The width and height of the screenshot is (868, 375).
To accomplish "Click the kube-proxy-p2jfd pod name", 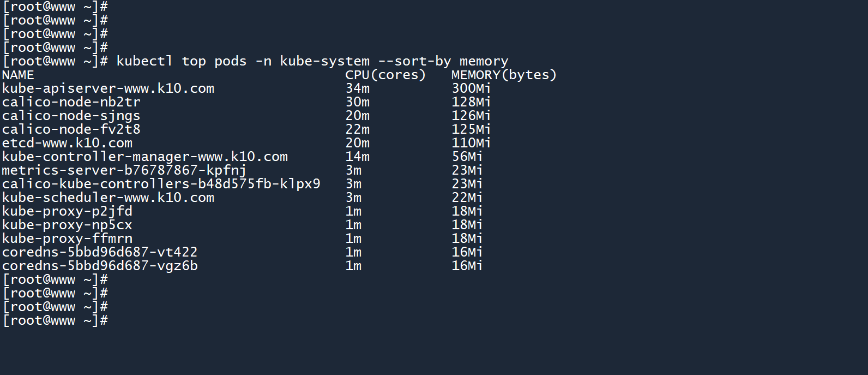I will coord(67,211).
